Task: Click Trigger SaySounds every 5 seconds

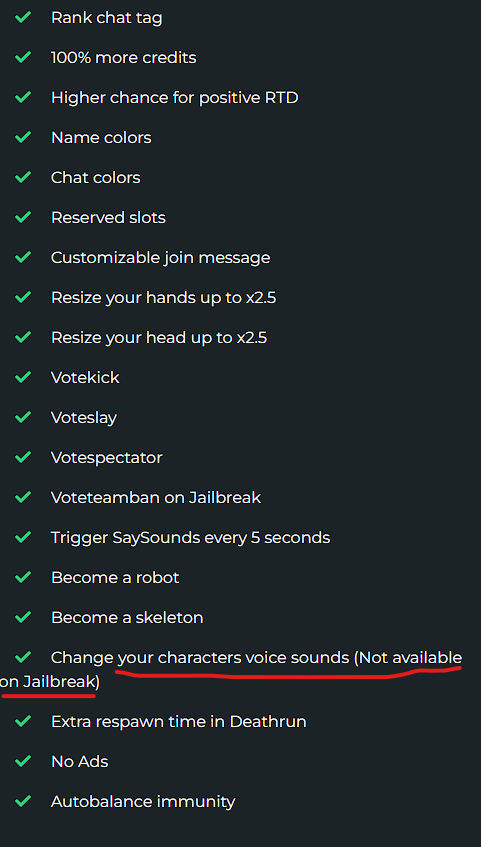Action: (x=190, y=537)
